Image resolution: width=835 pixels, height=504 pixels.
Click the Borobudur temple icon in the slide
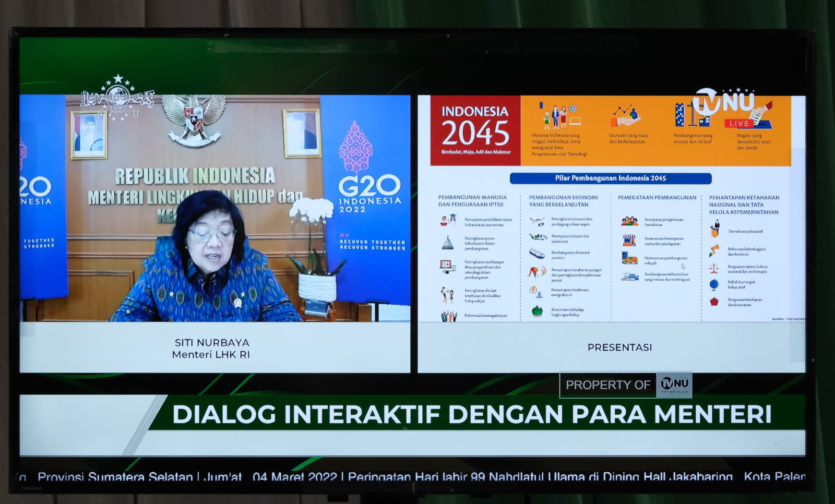tap(448, 243)
